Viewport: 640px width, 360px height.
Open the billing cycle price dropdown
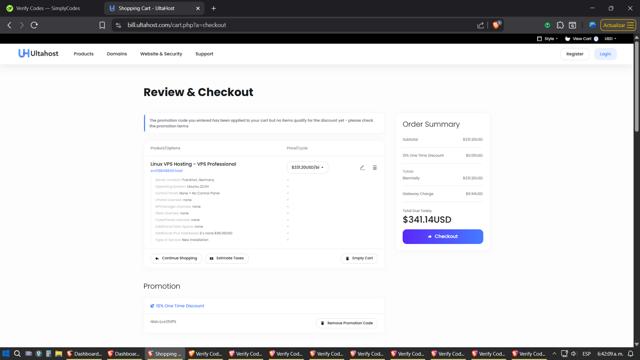307,167
